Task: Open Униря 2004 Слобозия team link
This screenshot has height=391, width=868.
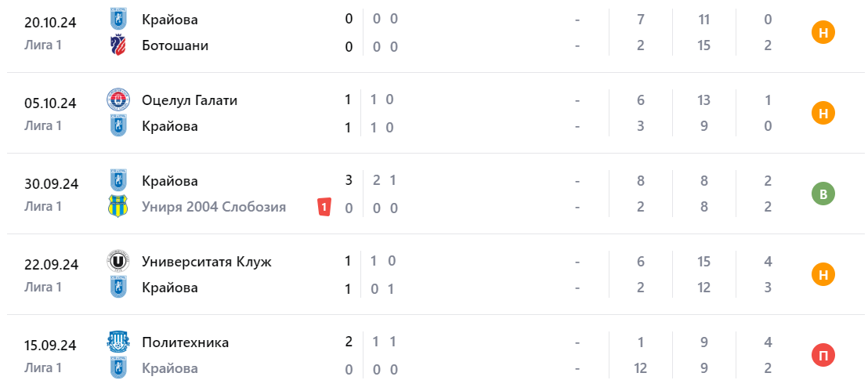Action: click(x=214, y=207)
